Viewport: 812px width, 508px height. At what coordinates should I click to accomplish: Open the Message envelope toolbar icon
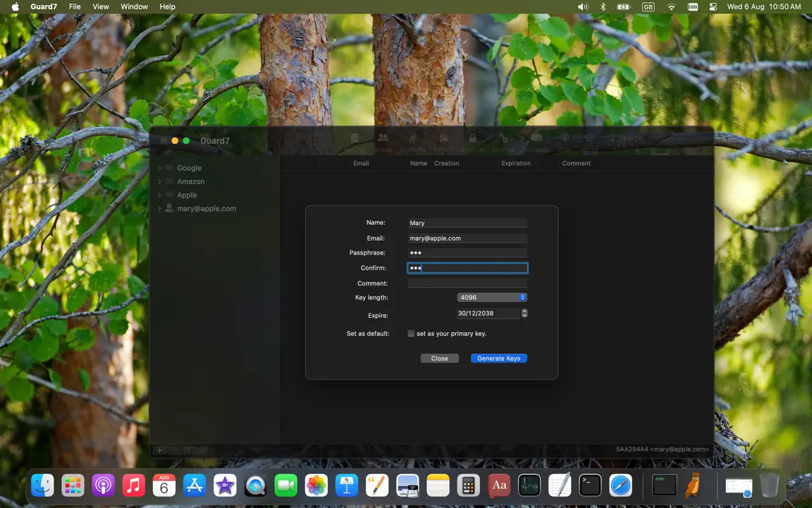click(536, 138)
